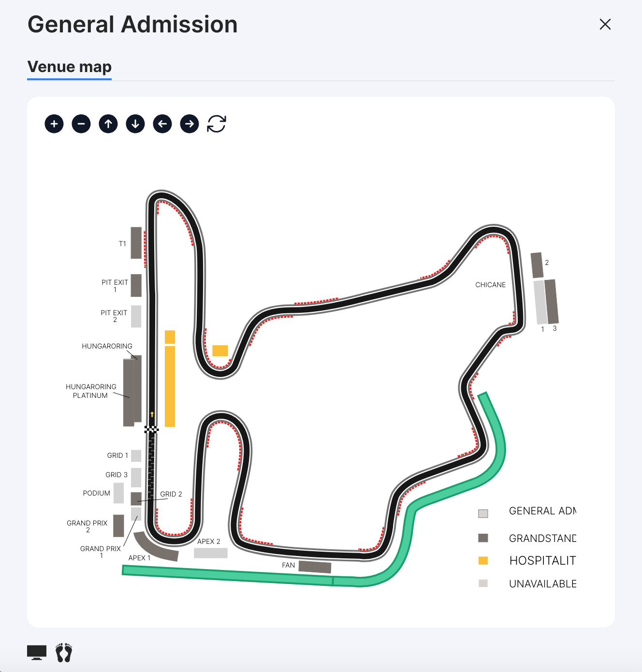Select the Venue map tab
This screenshot has height=672, width=642.
coord(70,67)
